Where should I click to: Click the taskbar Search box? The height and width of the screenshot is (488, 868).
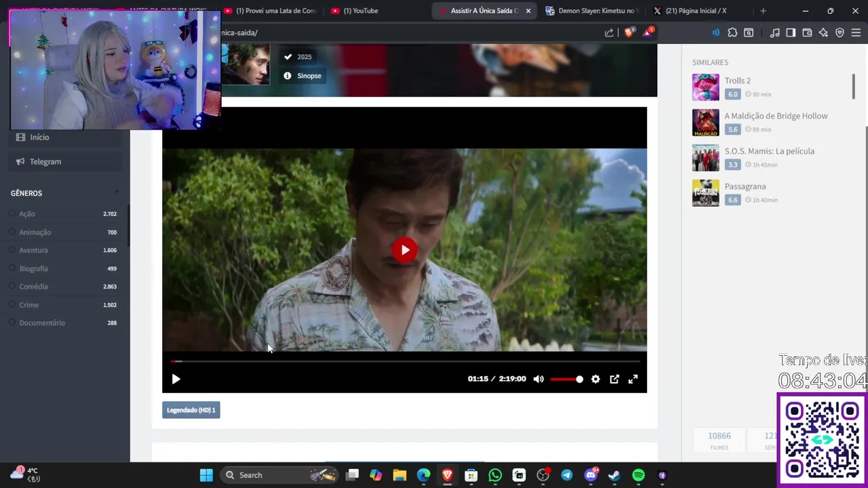pyautogui.click(x=281, y=475)
